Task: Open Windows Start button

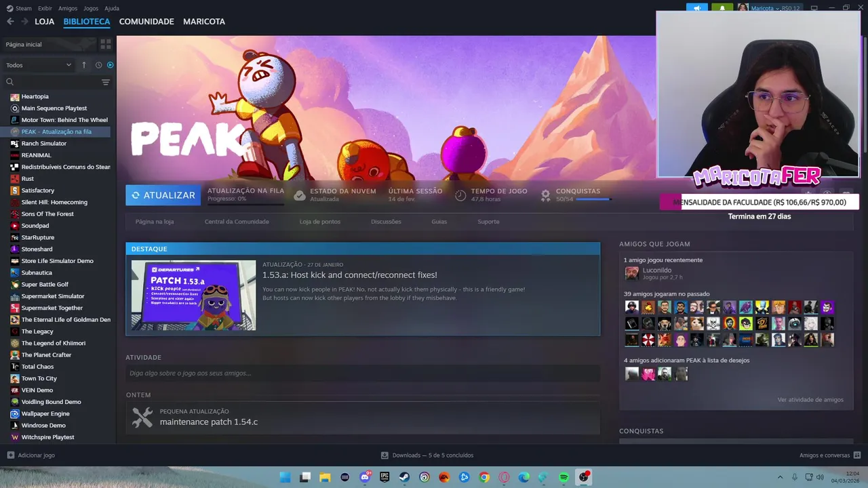Action: click(285, 477)
